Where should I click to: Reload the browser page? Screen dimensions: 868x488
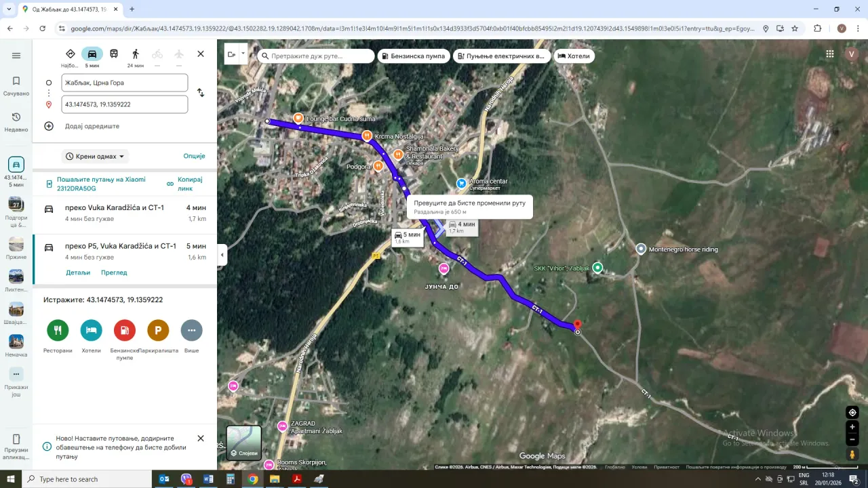pos(43,28)
